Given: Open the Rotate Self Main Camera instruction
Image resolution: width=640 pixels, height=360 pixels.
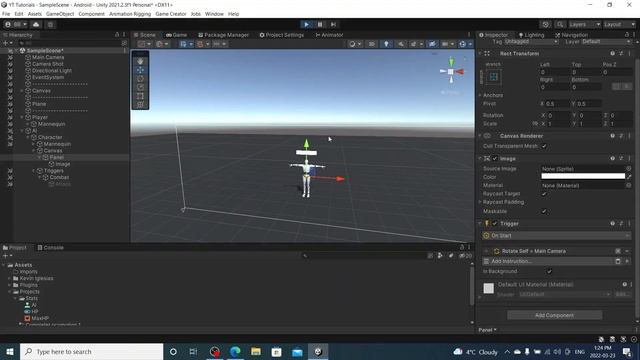Looking at the screenshot, I should coord(533,251).
